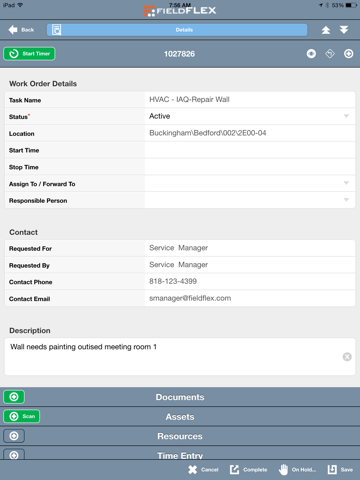Open the Details tab document icon
This screenshot has height=480, width=360.
click(57, 30)
